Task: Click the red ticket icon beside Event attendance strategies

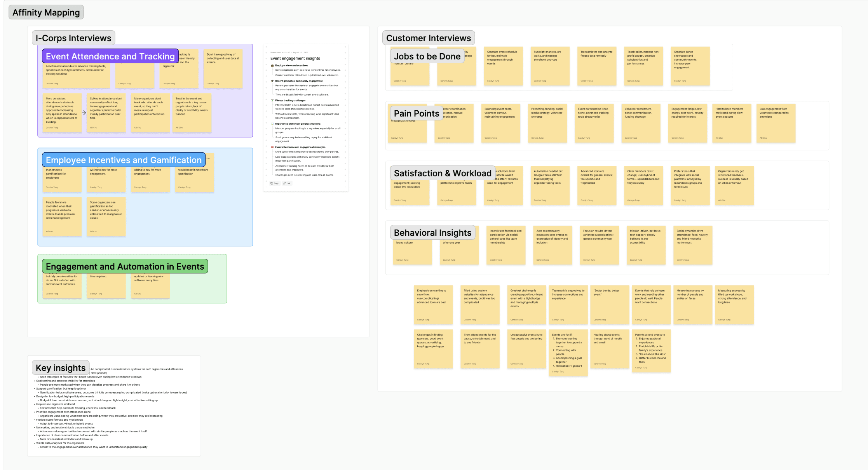Action: click(272, 147)
